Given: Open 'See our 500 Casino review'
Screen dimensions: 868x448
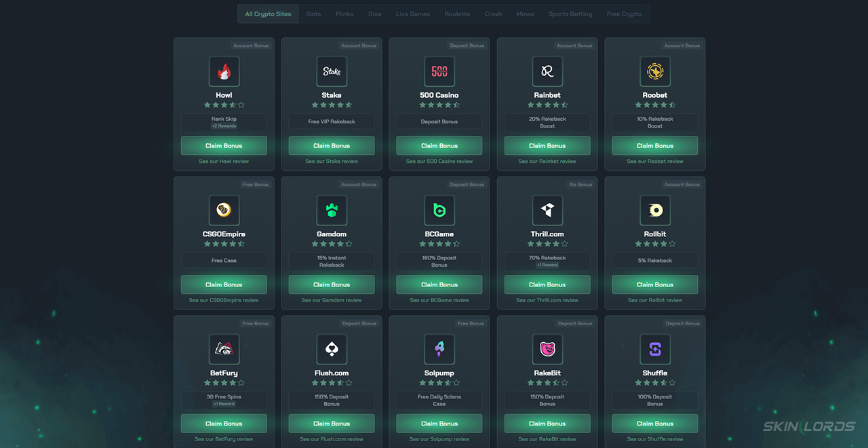Looking at the screenshot, I should tap(439, 162).
